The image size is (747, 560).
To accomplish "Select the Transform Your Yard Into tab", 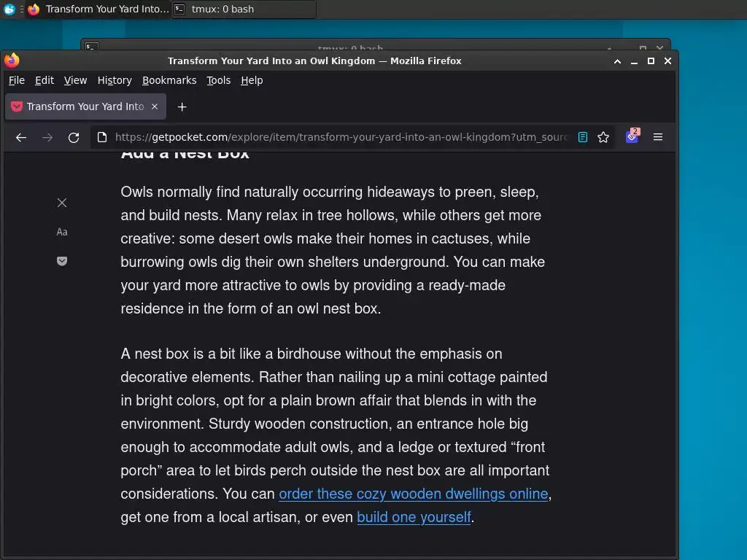I will coord(85,106).
